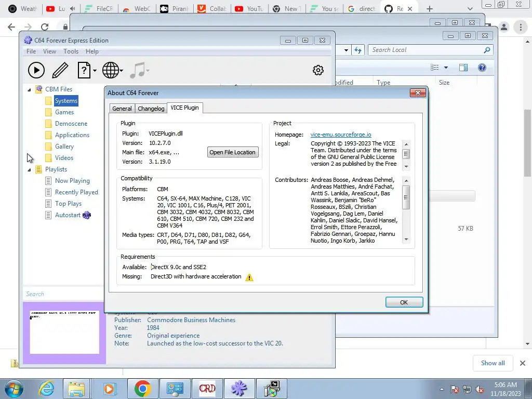This screenshot has width=532, height=399.
Task: Open dropdown arrow beside the document icon
Action: 95,71
